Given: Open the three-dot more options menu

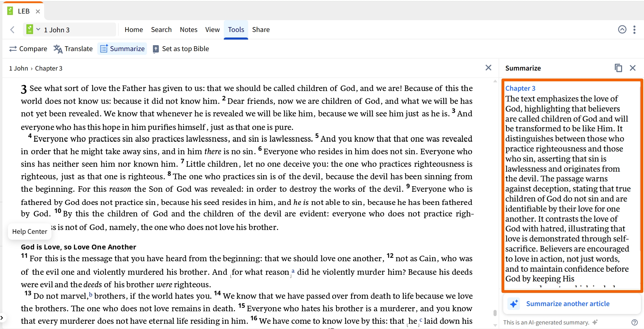Looking at the screenshot, I should [x=634, y=30].
